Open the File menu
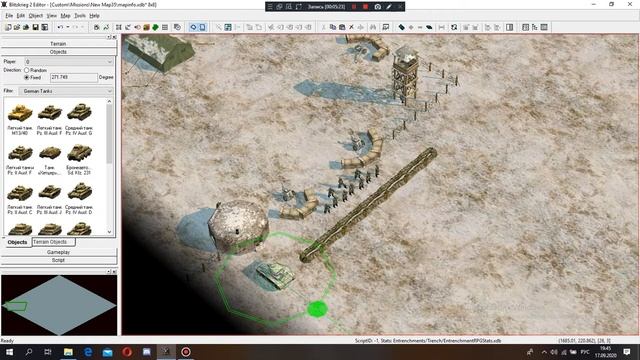Image resolution: width=640 pixels, height=360 pixels. tap(9, 16)
